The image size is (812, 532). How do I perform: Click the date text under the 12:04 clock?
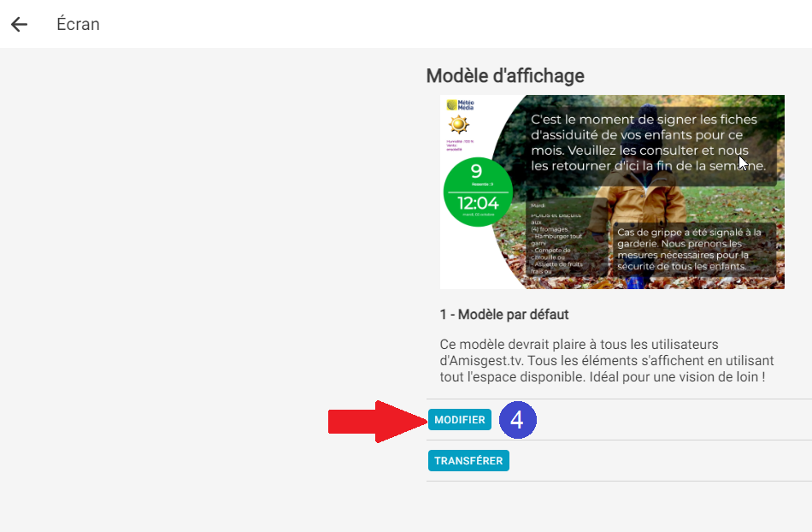pyautogui.click(x=479, y=215)
